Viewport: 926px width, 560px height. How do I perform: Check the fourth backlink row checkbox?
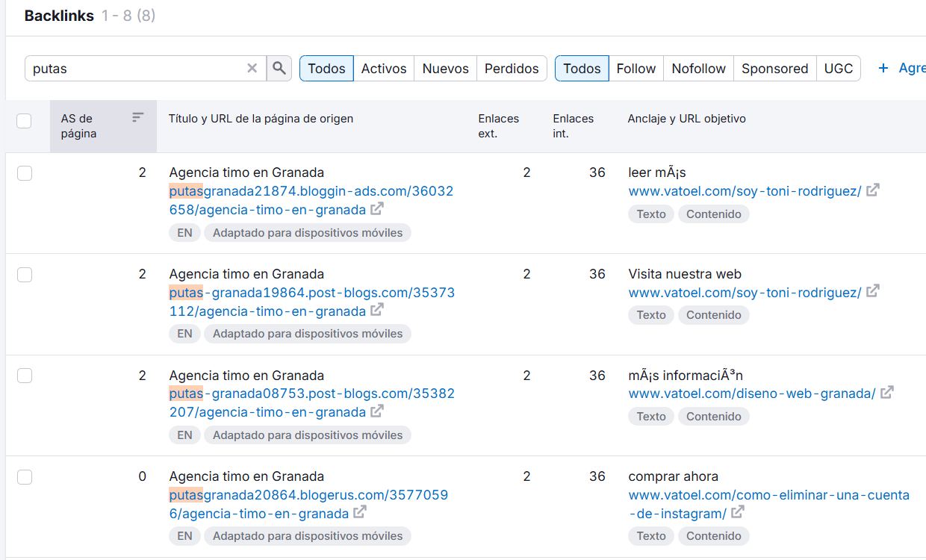[x=25, y=477]
